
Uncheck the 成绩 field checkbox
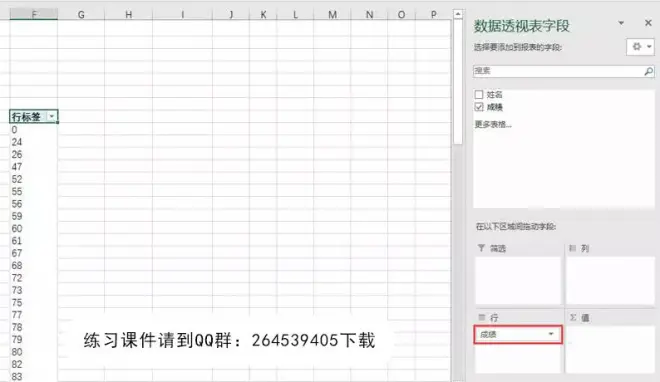coord(479,107)
